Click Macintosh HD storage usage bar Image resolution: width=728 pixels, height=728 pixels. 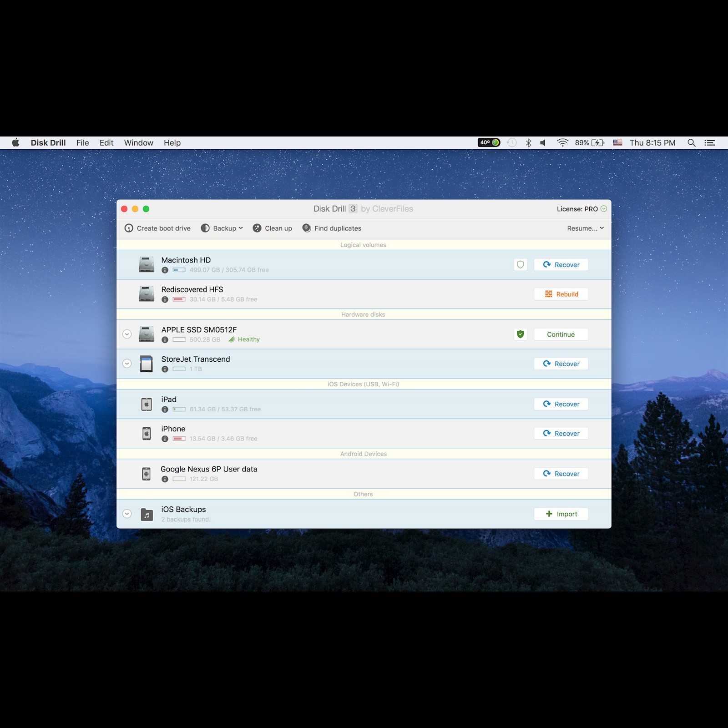(179, 270)
